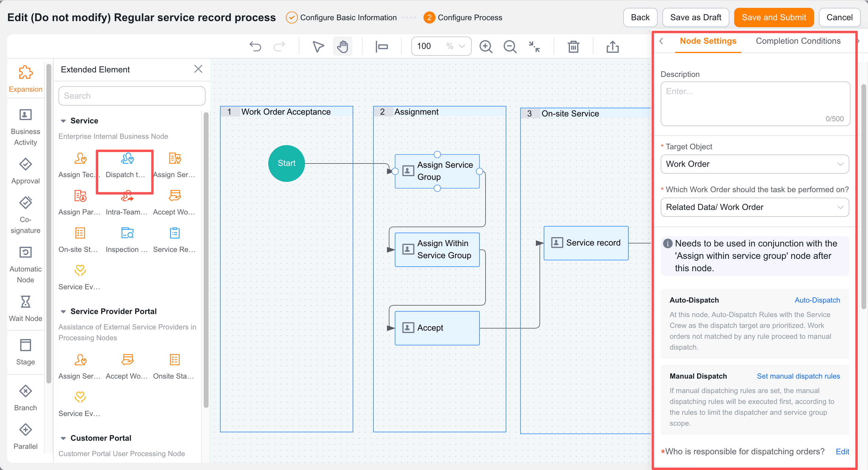Open the Auto-Dispatch link

click(x=817, y=300)
